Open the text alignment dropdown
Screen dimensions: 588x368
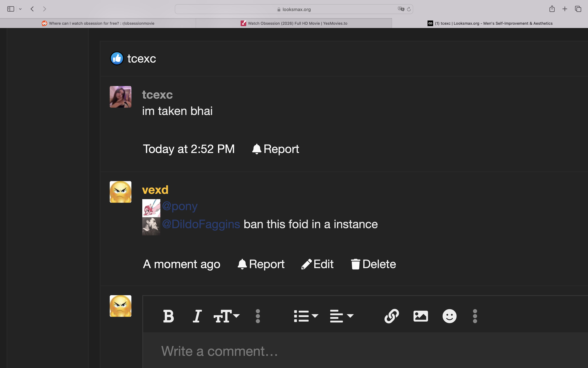[x=342, y=316]
